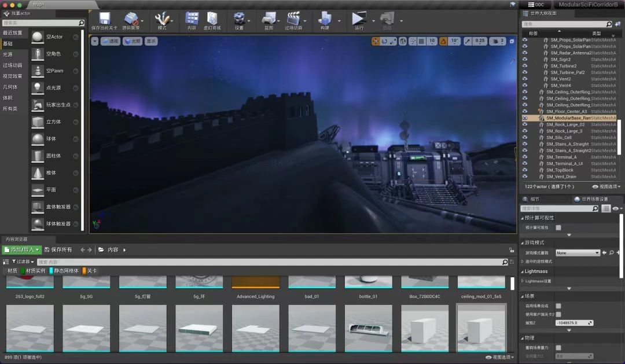The image size is (625, 364).
Task: Click the 保存所有 save all button
Action: [58, 249]
